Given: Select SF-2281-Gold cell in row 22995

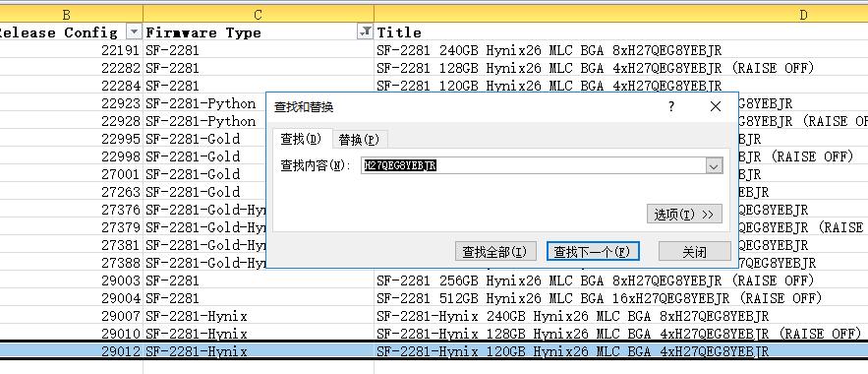Looking at the screenshot, I should [204, 139].
